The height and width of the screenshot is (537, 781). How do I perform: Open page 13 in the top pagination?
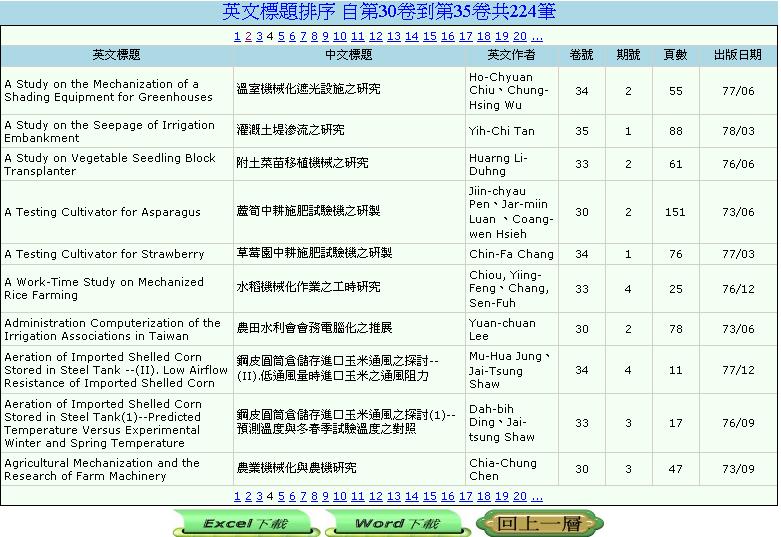tap(393, 36)
